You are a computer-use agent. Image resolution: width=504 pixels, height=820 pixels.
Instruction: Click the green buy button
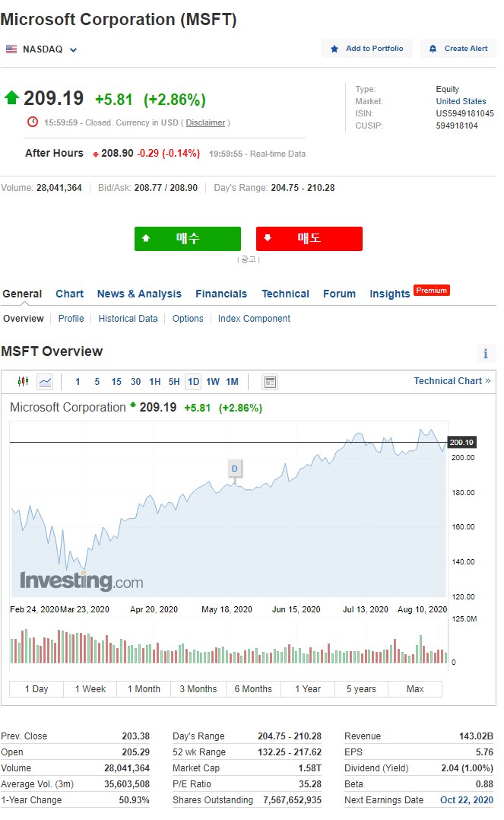[188, 239]
